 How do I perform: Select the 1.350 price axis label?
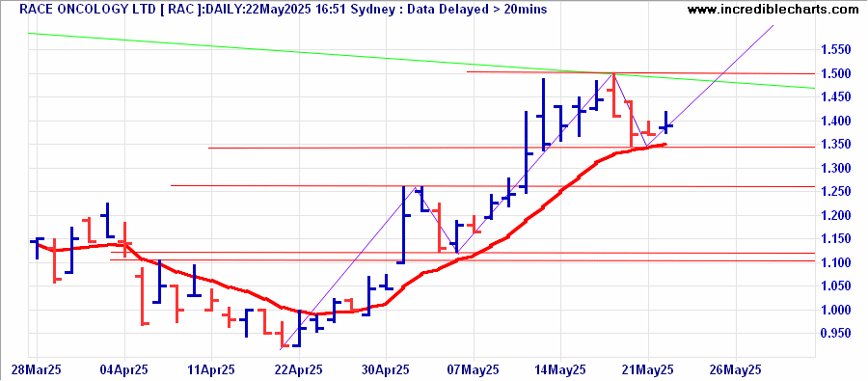pos(836,145)
